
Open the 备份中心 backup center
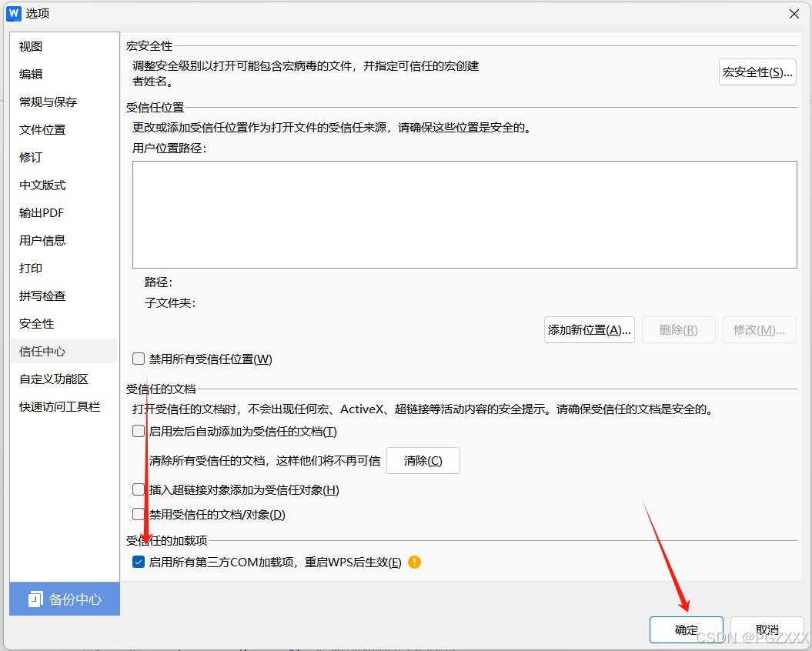(x=65, y=599)
